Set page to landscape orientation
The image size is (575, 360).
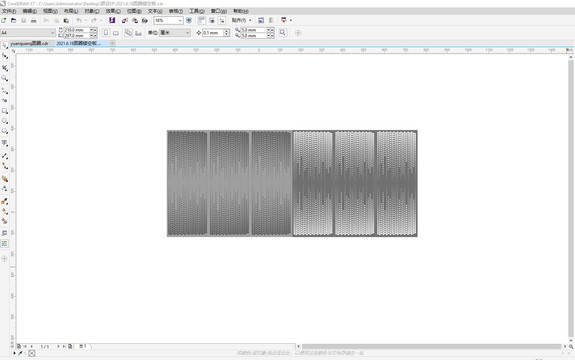click(x=116, y=33)
